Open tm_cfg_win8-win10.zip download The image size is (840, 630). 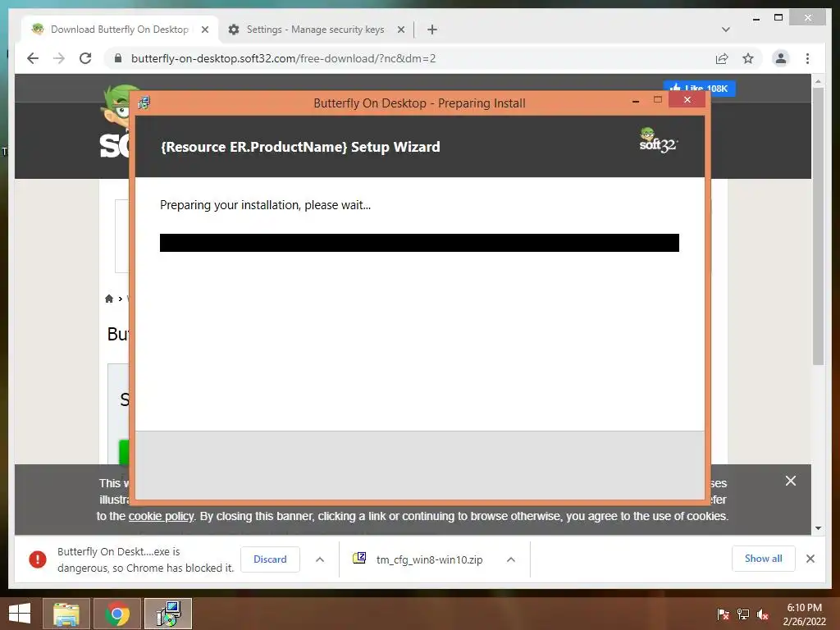(429, 559)
